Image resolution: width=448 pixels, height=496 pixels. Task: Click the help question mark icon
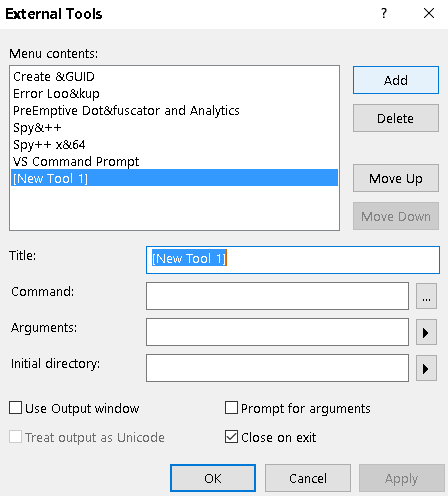click(x=384, y=14)
